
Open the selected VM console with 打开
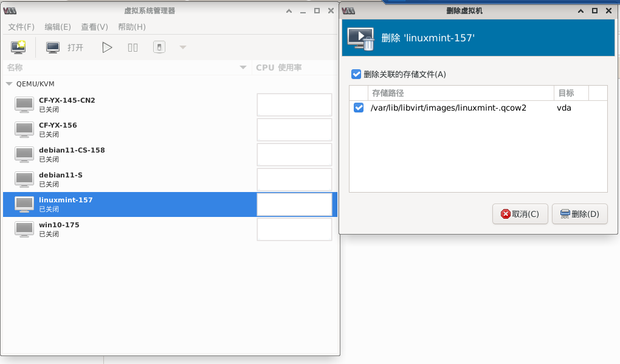pyautogui.click(x=65, y=47)
